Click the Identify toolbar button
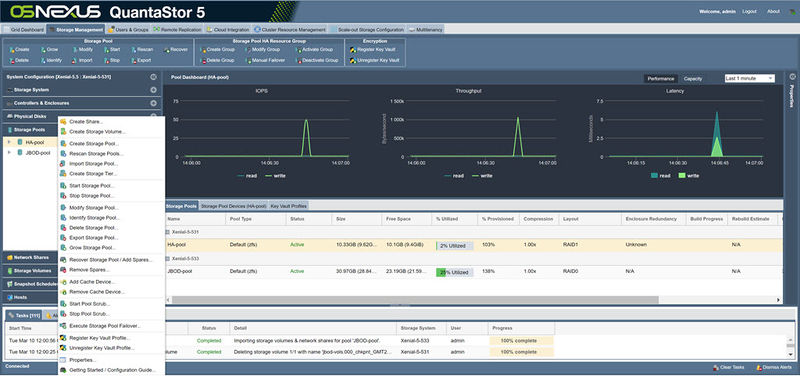This screenshot has height=376, width=800. 51,60
